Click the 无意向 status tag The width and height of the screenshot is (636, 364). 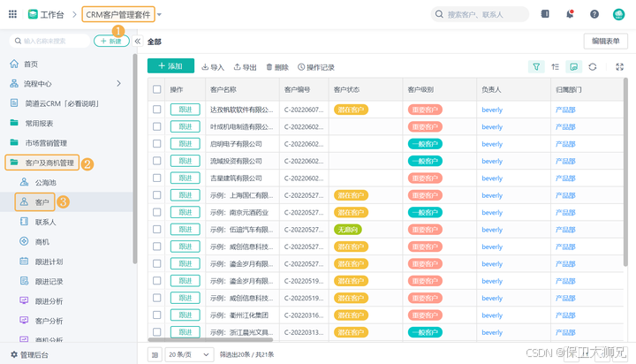(x=348, y=230)
